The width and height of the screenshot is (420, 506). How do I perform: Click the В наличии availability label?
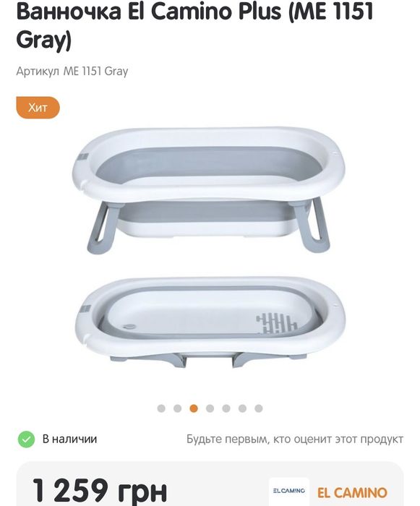(x=69, y=439)
